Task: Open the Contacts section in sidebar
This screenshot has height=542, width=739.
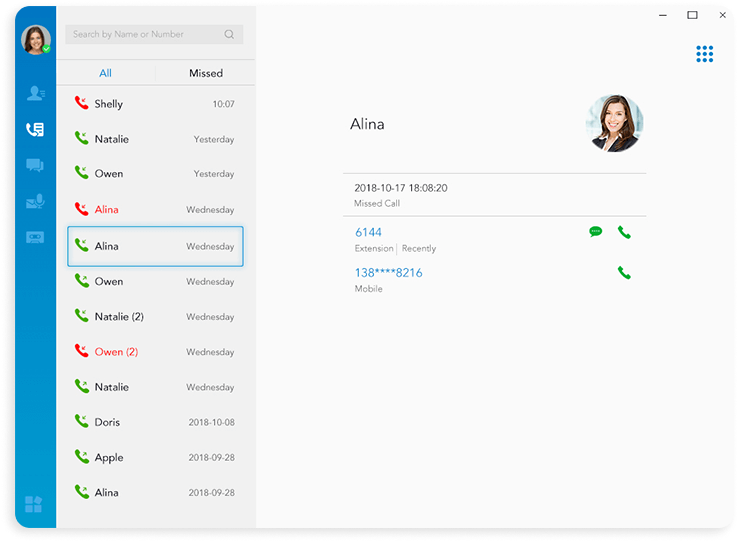Action: [x=35, y=93]
